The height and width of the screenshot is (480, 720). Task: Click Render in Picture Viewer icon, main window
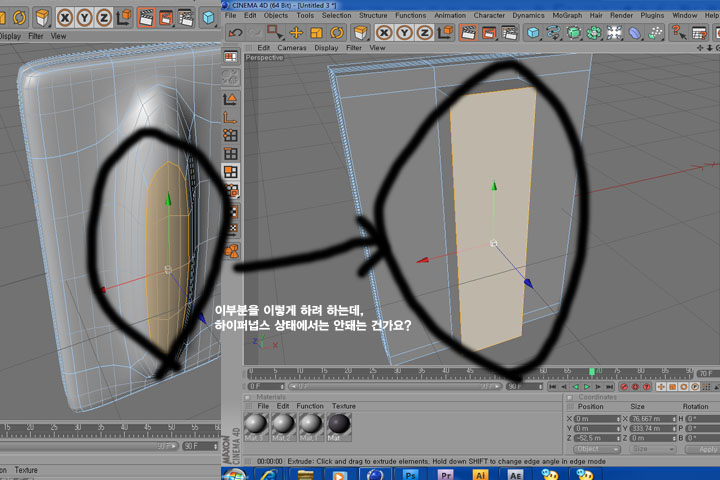click(489, 33)
